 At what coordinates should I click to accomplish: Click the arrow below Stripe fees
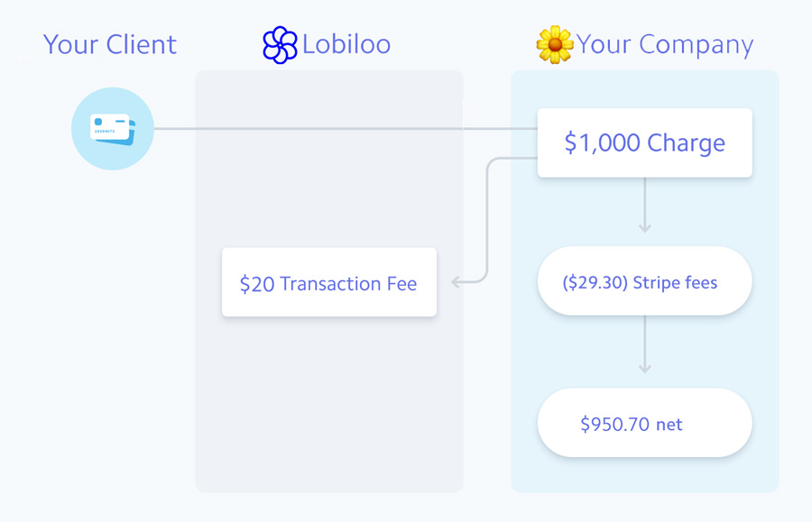pyautogui.click(x=645, y=344)
